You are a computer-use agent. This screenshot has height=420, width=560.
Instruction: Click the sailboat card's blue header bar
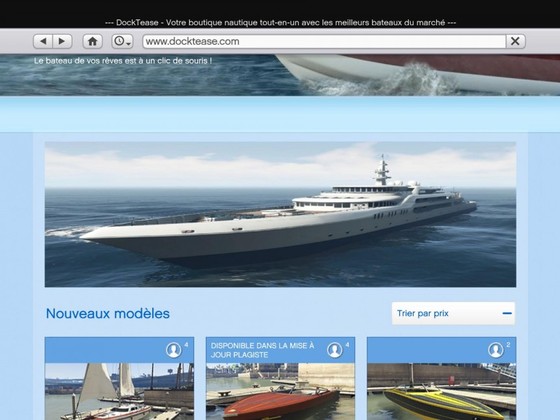(x=119, y=350)
